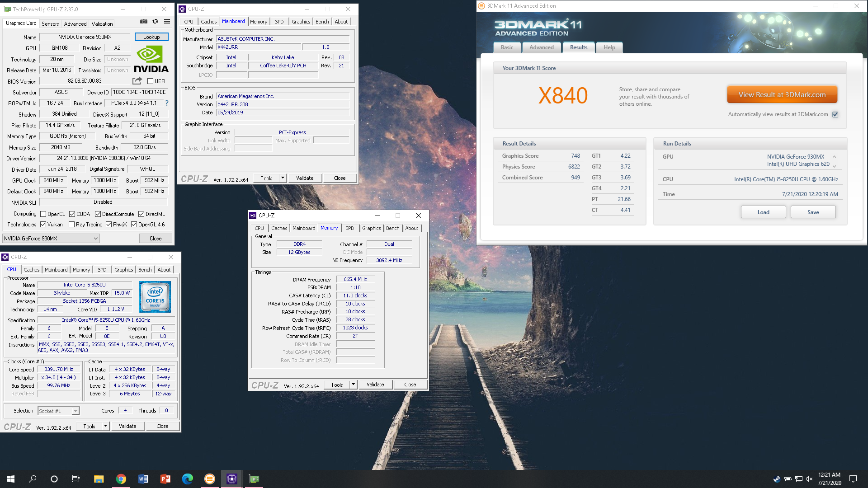Click the Close button in GPU-Z
The height and width of the screenshot is (488, 868).
click(156, 239)
